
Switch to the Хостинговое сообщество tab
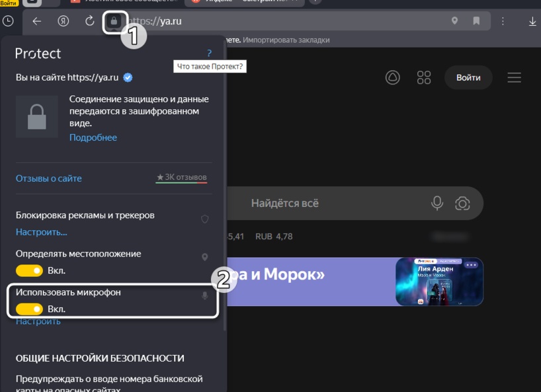pos(123,3)
